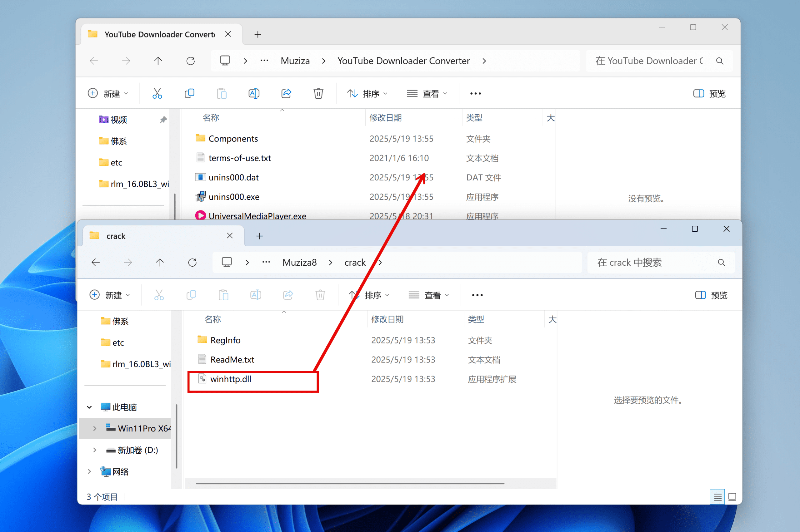Collapse the 此电脑 tree node
The image size is (800, 532).
(x=89, y=407)
